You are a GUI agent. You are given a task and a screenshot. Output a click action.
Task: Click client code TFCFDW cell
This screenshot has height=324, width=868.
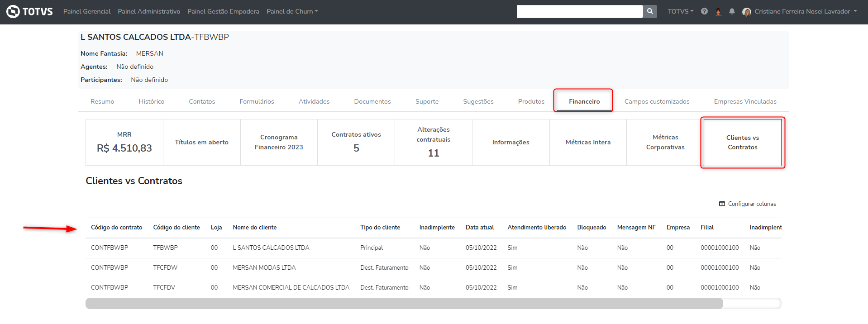165,267
